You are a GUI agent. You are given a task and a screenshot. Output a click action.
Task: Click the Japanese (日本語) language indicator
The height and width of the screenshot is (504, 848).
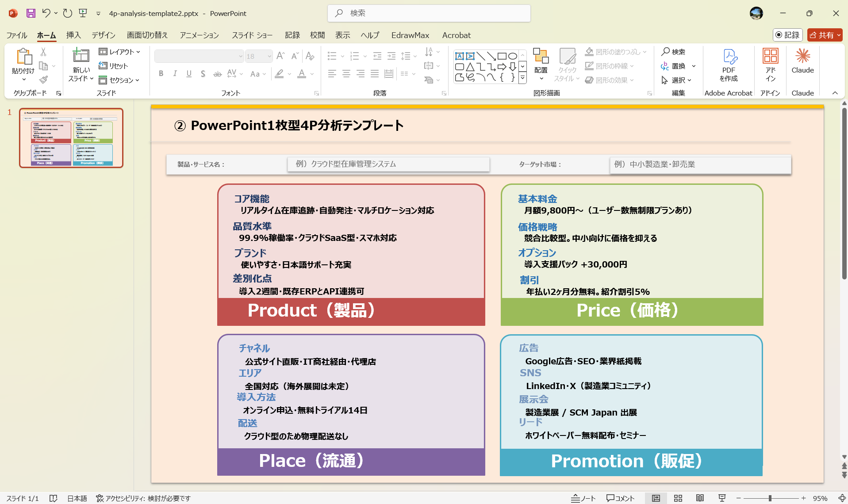point(77,498)
